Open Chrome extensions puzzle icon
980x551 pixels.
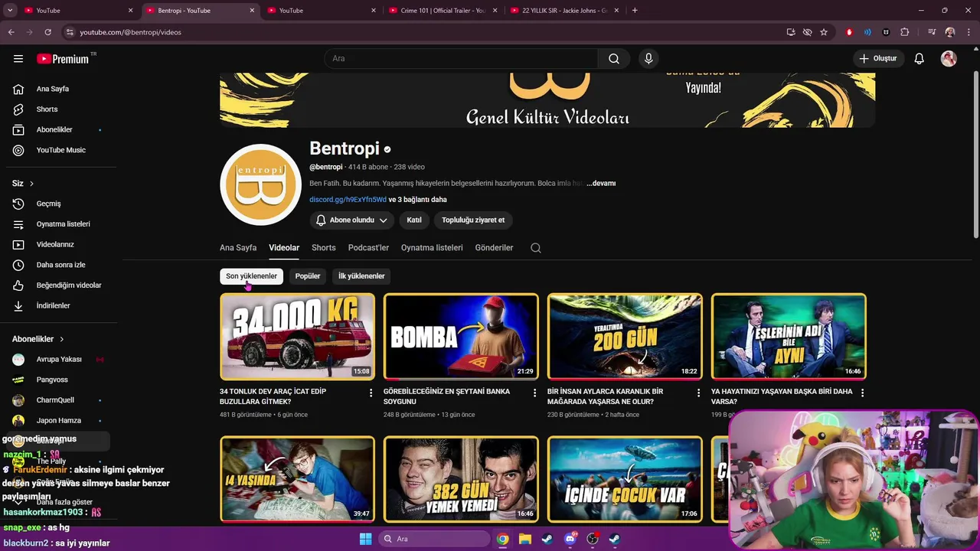[x=905, y=32]
